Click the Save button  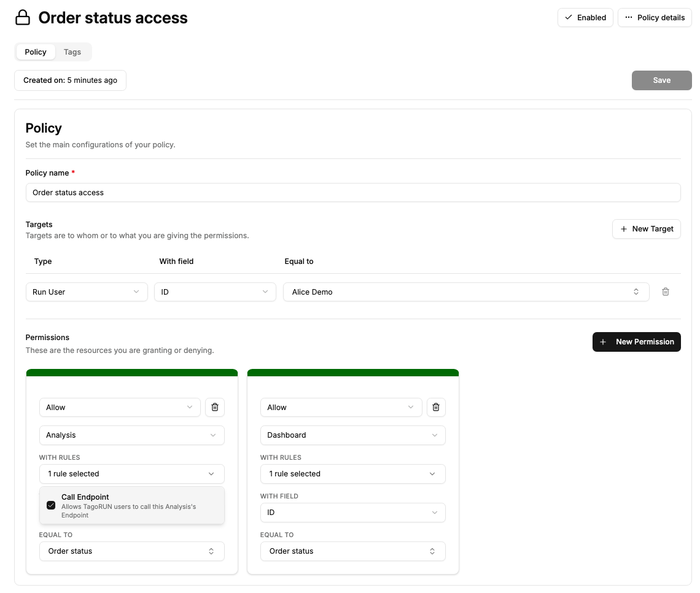pos(661,80)
